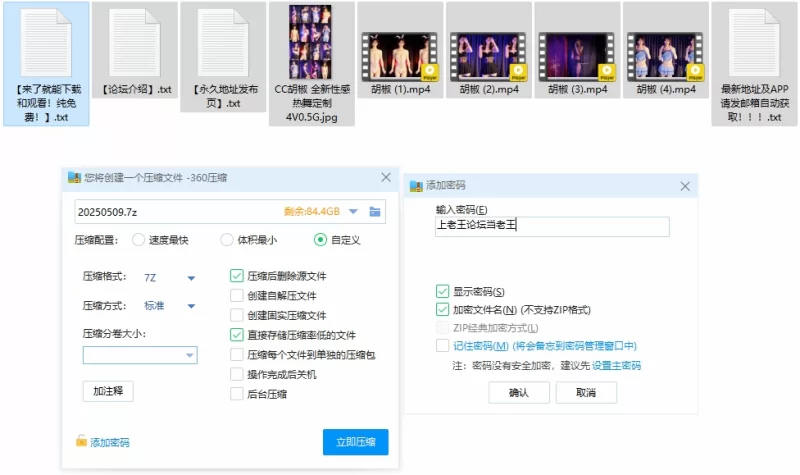Click the 输入密码 text field
The height and width of the screenshot is (475, 800).
click(x=552, y=226)
